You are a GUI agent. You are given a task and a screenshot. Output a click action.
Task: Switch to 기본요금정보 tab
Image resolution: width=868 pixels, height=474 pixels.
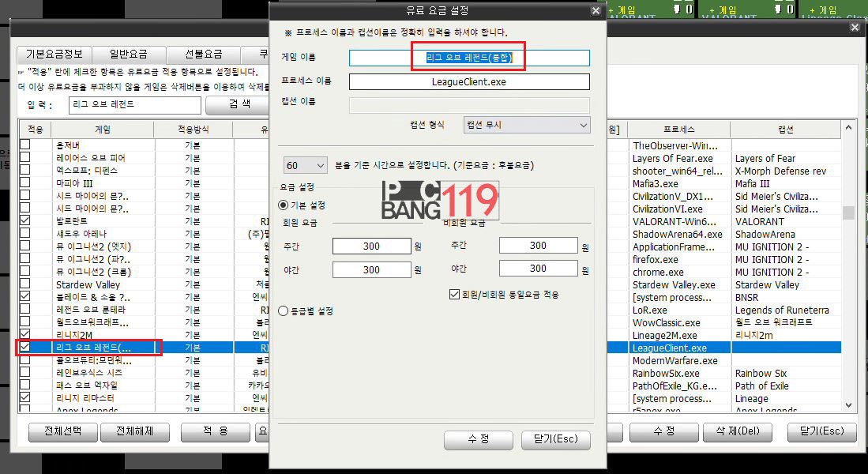pyautogui.click(x=54, y=55)
